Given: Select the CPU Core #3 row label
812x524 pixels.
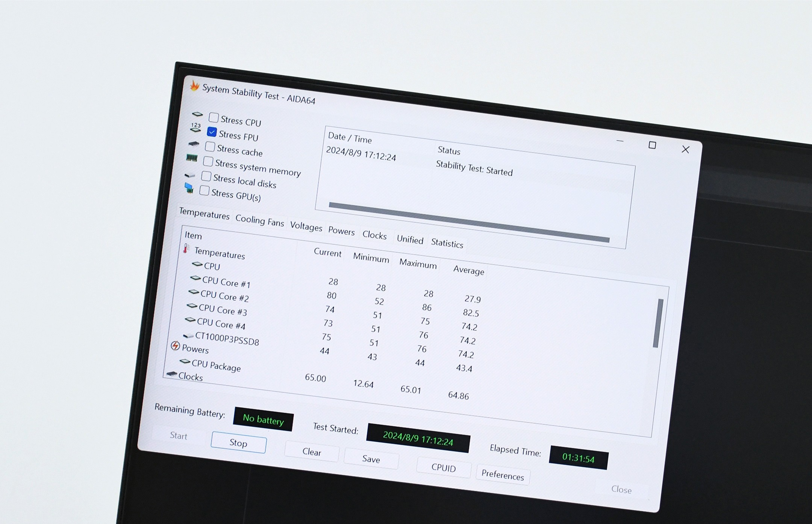Looking at the screenshot, I should pyautogui.click(x=223, y=310).
